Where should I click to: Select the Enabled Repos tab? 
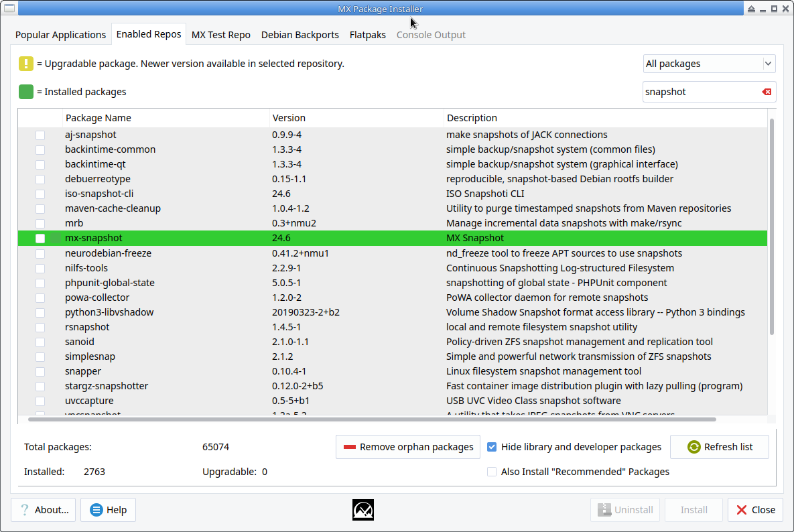pos(148,34)
